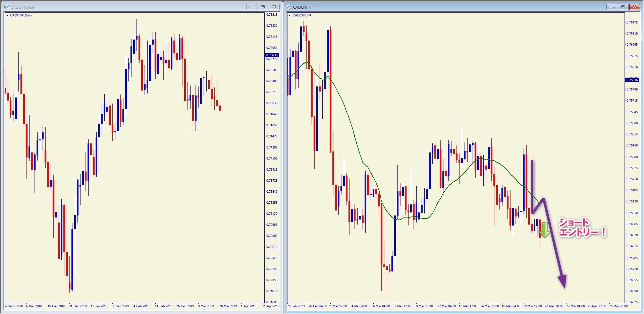Viewport: 644px width, 314px height.
Task: Click the 6 Mar 04:00 label on H4 timeline
Action: (381, 306)
